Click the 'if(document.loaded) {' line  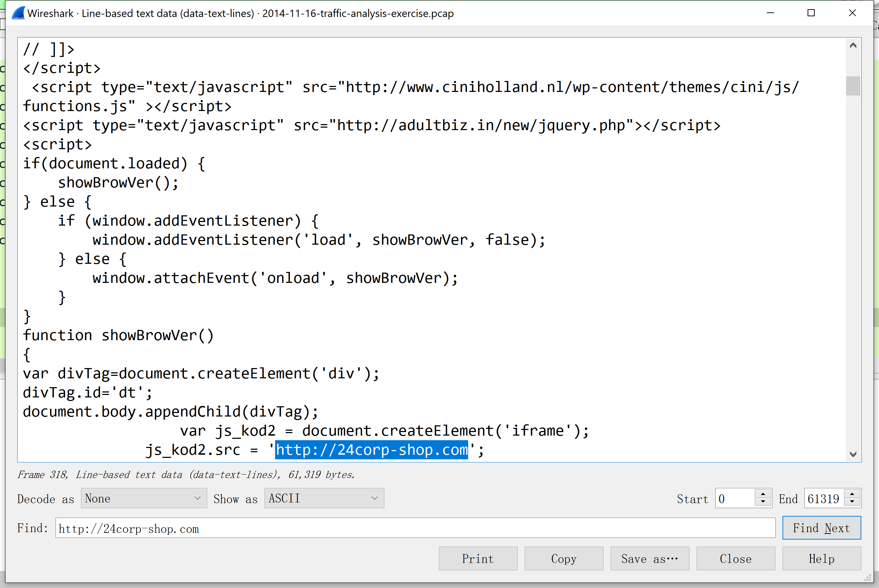pyautogui.click(x=114, y=163)
